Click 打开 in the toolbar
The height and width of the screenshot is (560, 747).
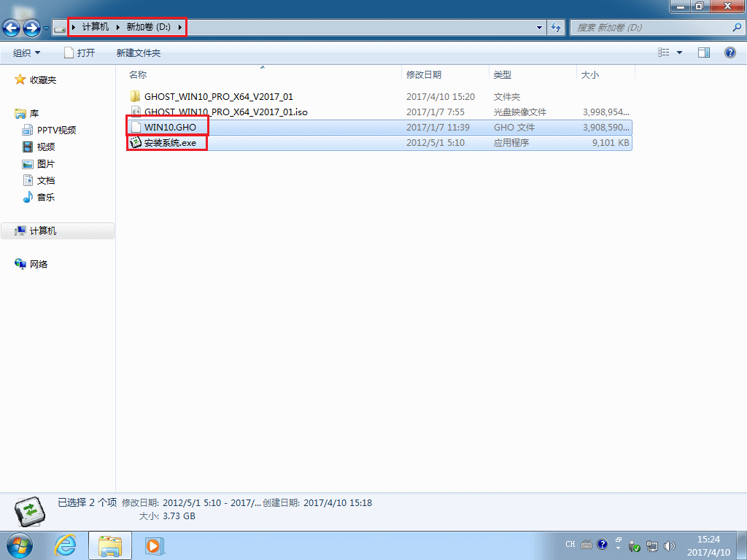tap(80, 52)
